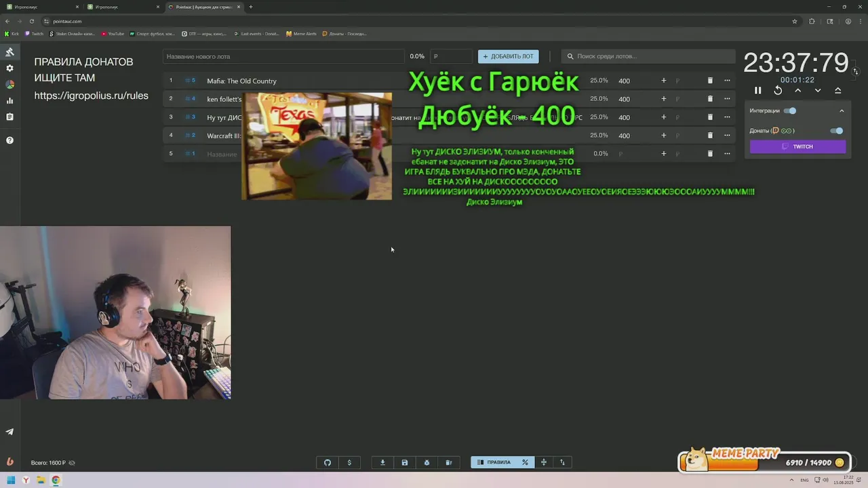
Task: Open the auction gavel icon in left sidebar
Action: [9, 52]
